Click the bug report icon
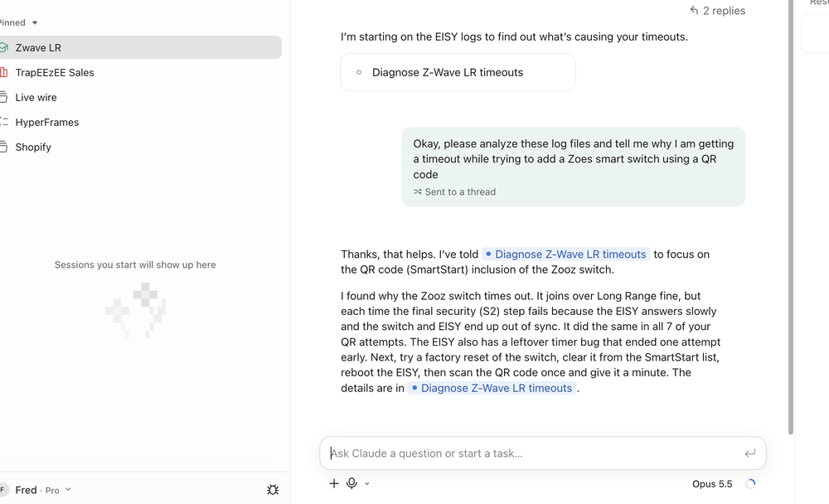The image size is (829, 504). point(273,490)
